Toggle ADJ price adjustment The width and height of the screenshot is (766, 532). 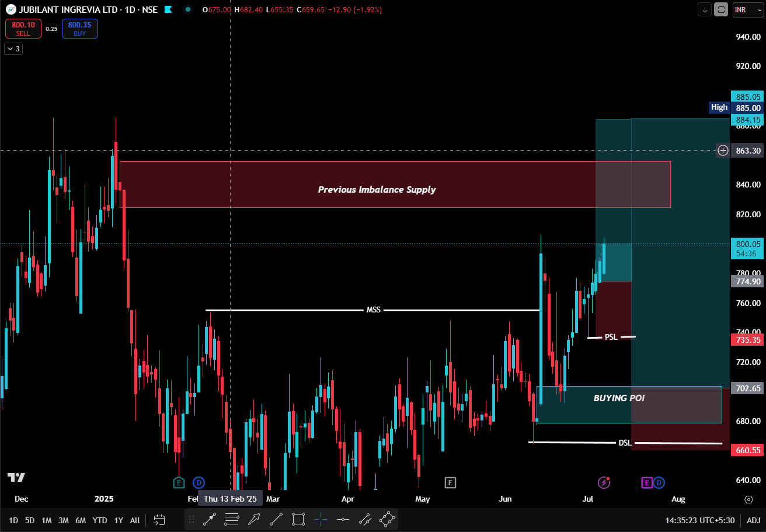754,520
